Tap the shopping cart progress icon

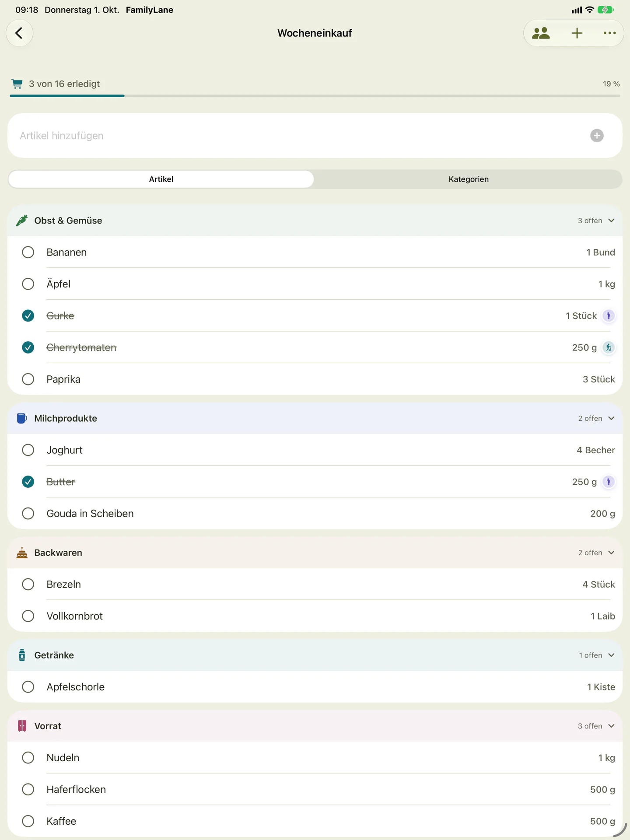pos(17,84)
